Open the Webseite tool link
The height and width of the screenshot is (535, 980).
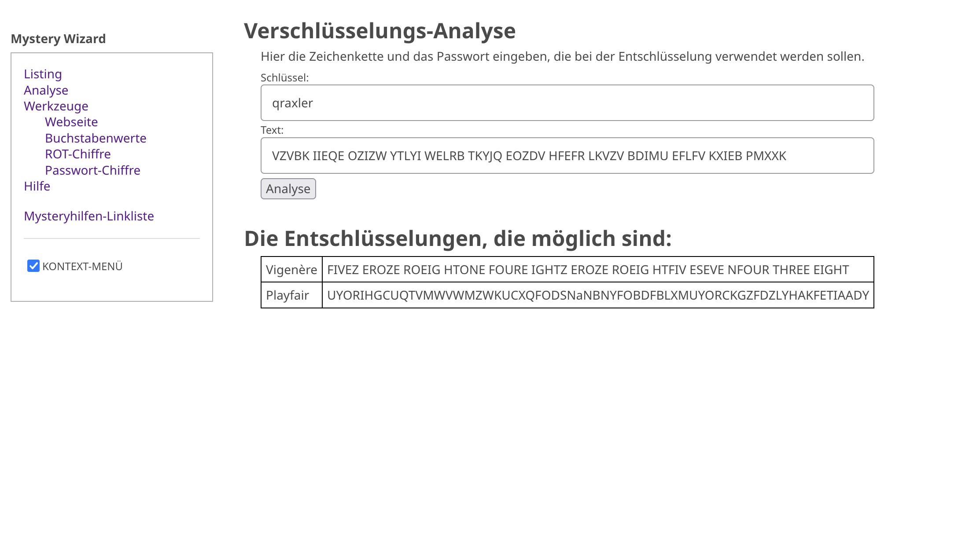(x=71, y=122)
